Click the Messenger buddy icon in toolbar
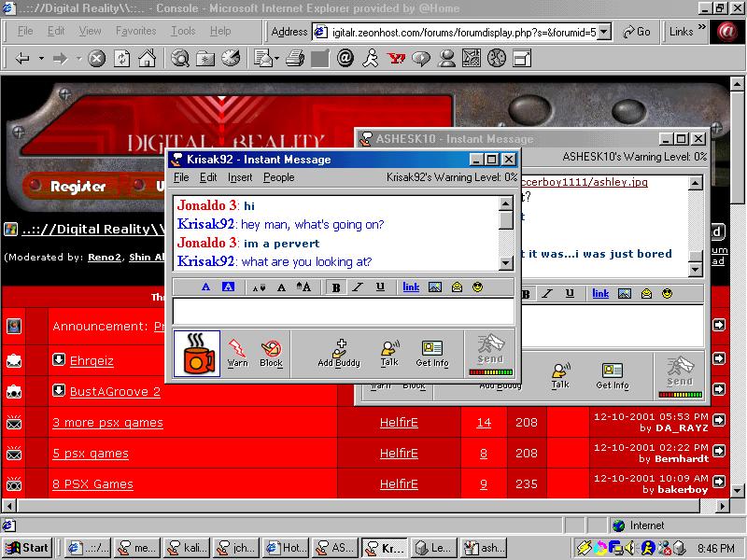 coord(446,59)
